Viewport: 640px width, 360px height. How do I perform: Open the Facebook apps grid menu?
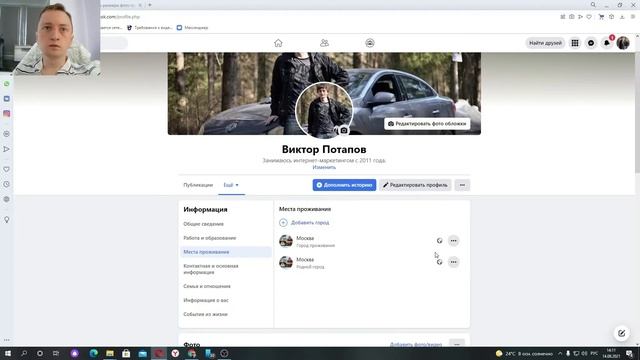pyautogui.click(x=575, y=43)
